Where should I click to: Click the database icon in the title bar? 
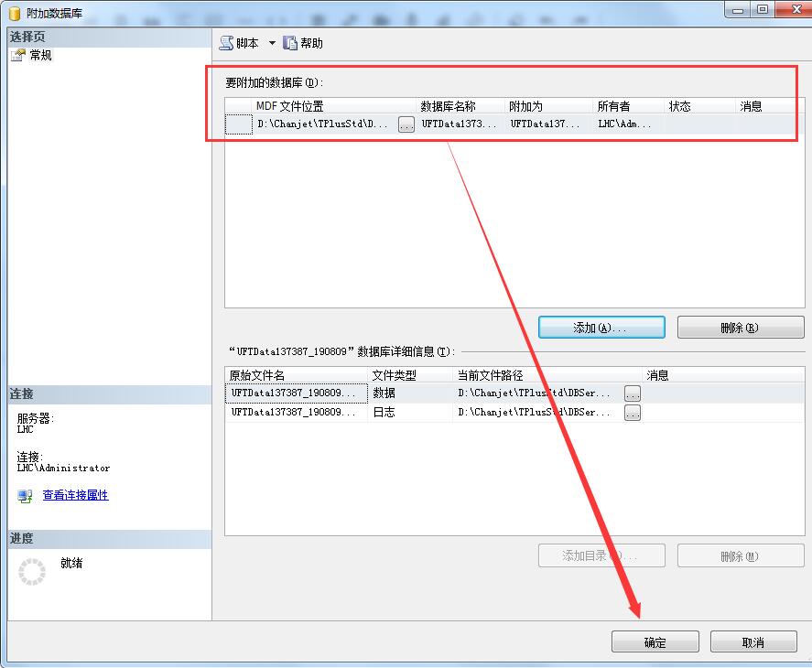point(14,14)
